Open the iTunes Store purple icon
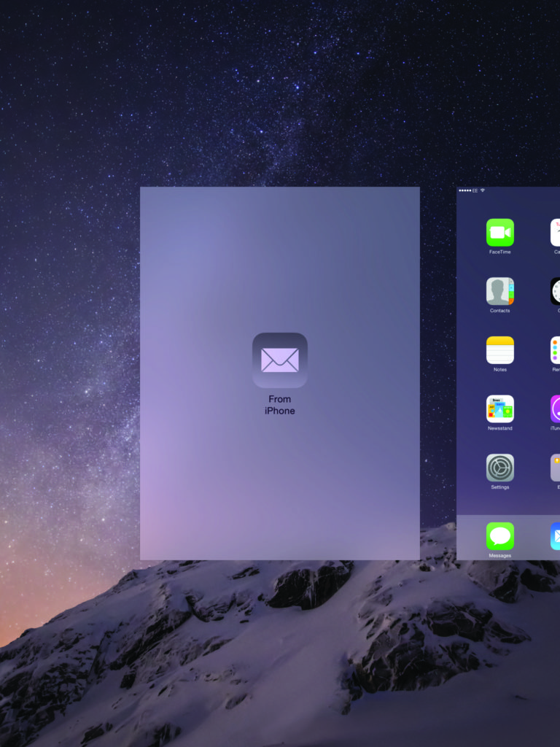Viewport: 560px width, 747px height. click(x=555, y=409)
